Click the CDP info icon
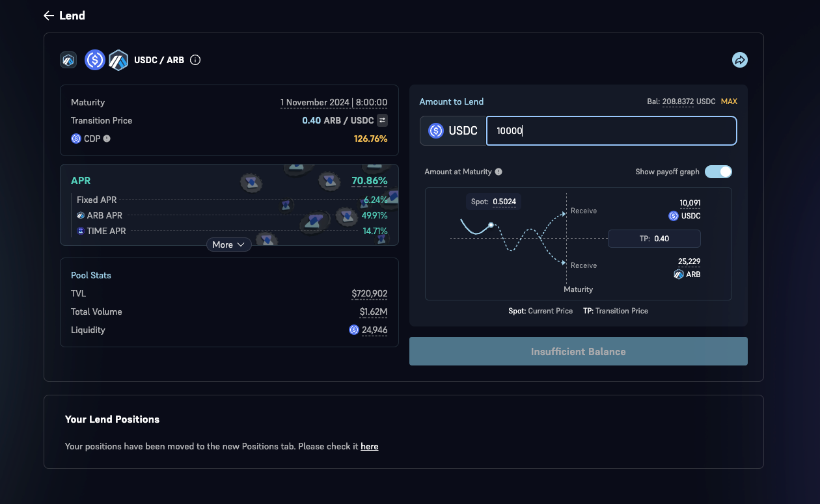 [107, 139]
